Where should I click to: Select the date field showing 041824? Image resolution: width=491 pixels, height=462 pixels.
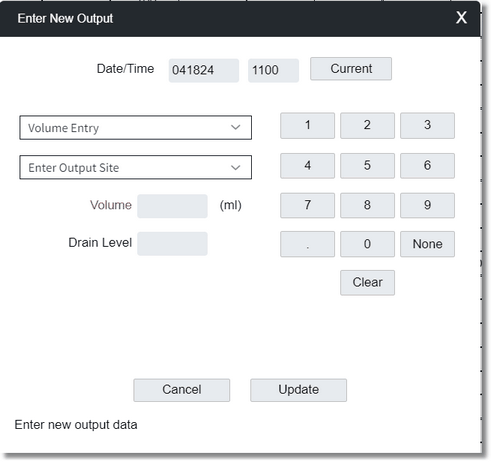point(204,70)
